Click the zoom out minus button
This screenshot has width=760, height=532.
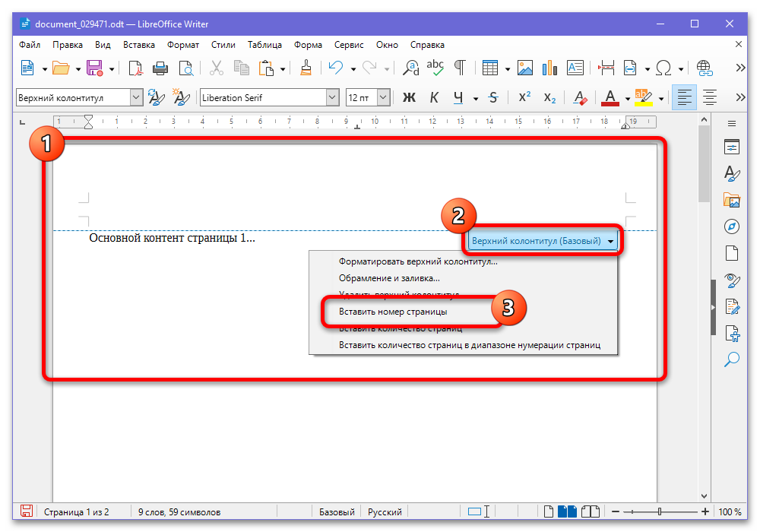coord(615,511)
